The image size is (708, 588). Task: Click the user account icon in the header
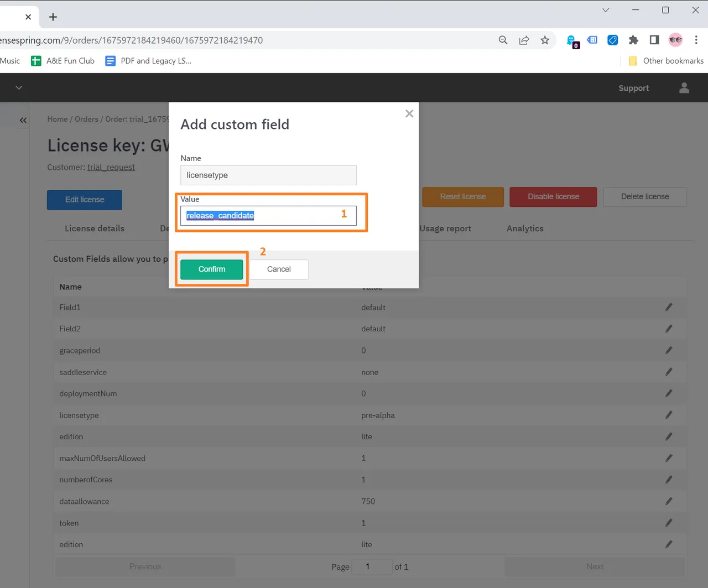coord(684,87)
